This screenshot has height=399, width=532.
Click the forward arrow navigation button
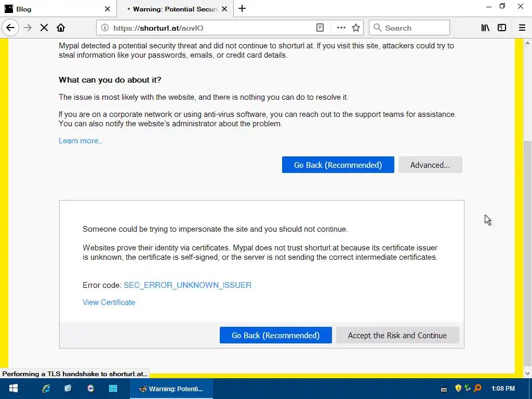(x=28, y=28)
